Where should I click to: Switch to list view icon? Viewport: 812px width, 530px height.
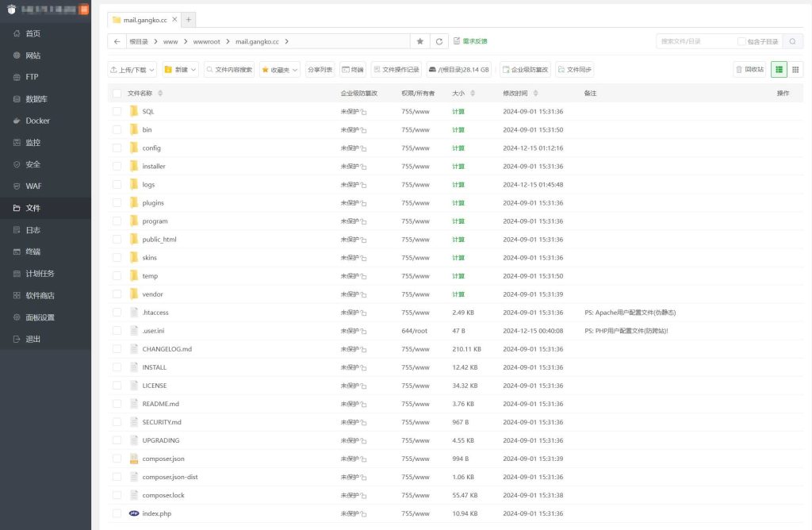click(779, 69)
